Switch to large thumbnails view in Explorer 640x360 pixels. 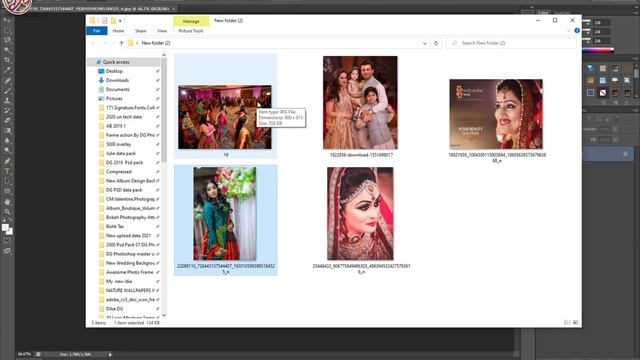click(576, 322)
